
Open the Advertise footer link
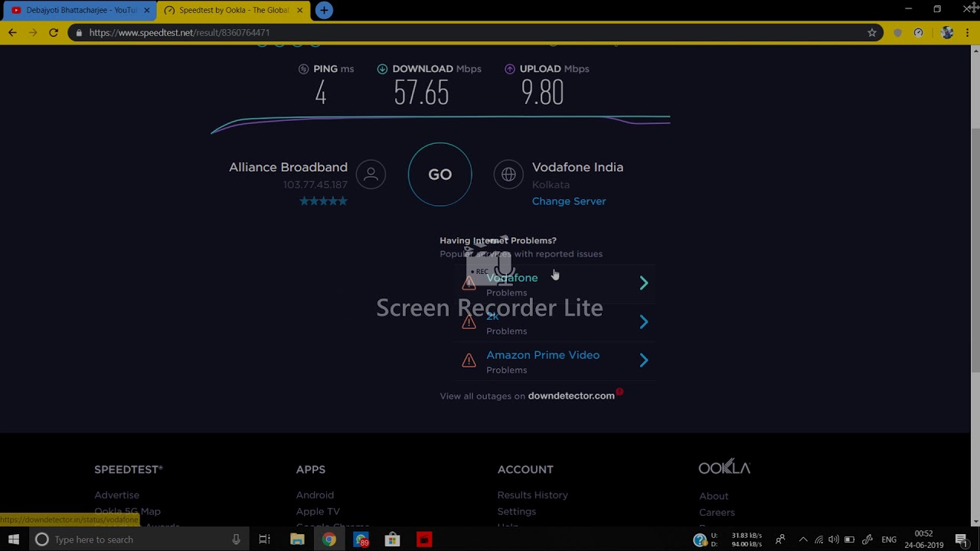click(x=116, y=495)
